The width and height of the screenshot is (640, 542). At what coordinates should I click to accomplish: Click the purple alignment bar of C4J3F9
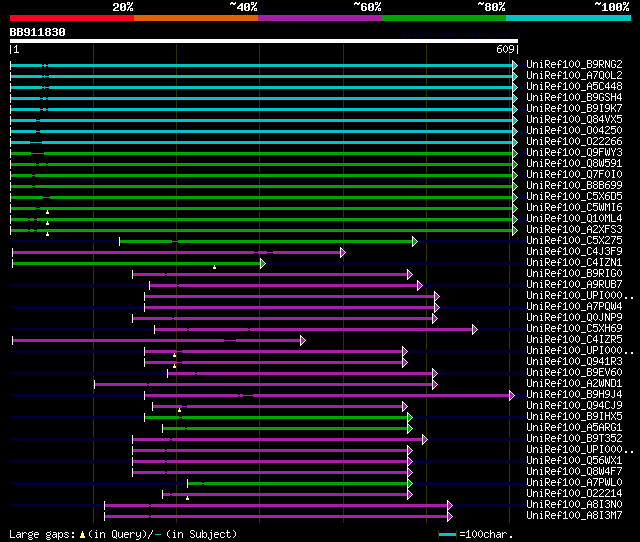(x=177, y=253)
